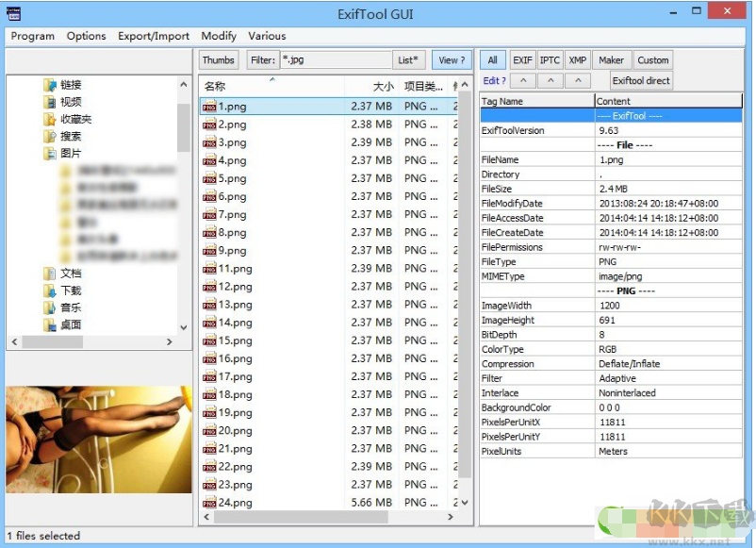Click the 收藏夹 favorites folder icon
Screen dimensions: 756x548
tap(49, 120)
